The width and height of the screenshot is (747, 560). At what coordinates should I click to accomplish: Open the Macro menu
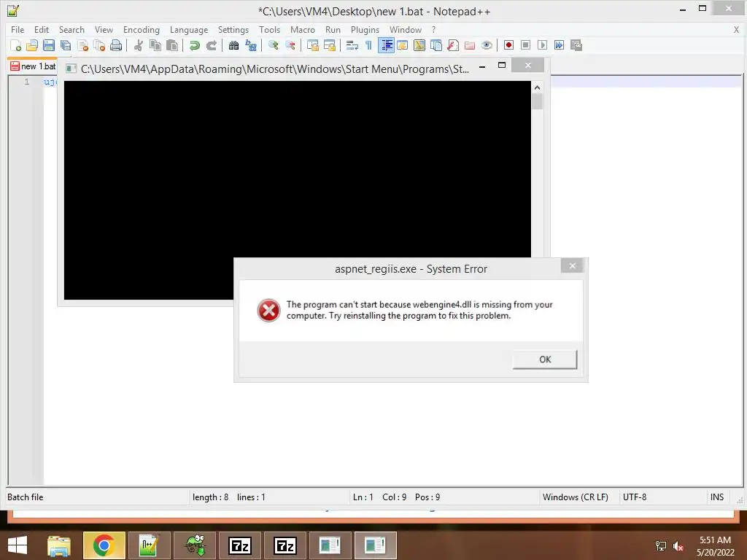pyautogui.click(x=303, y=29)
